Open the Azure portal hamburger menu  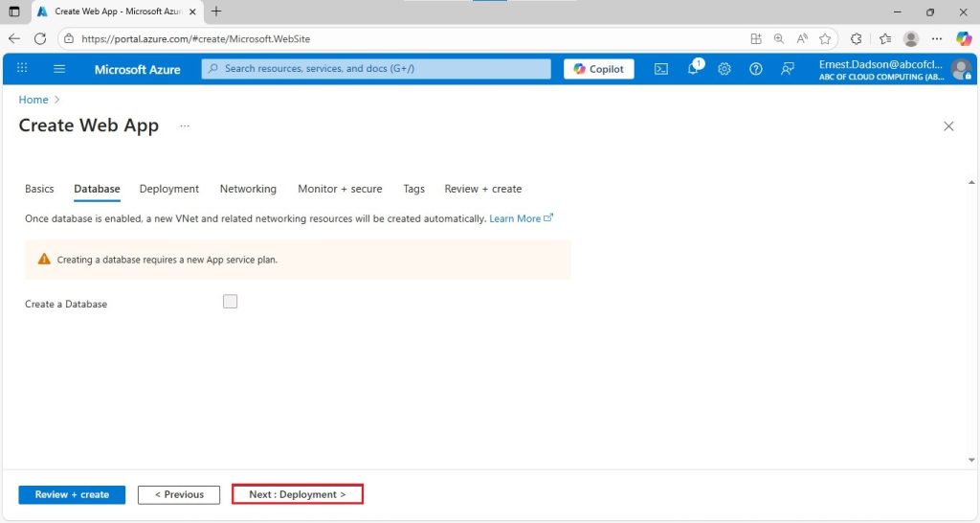(59, 69)
